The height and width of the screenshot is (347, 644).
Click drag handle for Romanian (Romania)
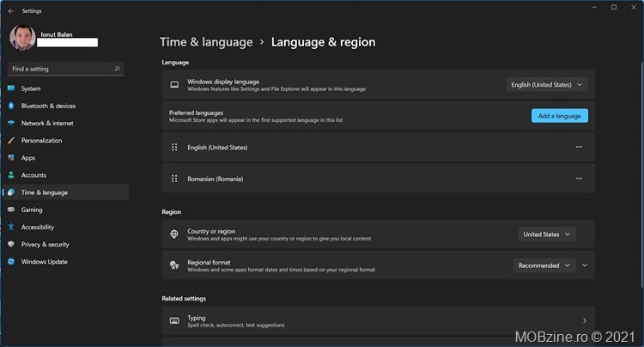click(174, 179)
